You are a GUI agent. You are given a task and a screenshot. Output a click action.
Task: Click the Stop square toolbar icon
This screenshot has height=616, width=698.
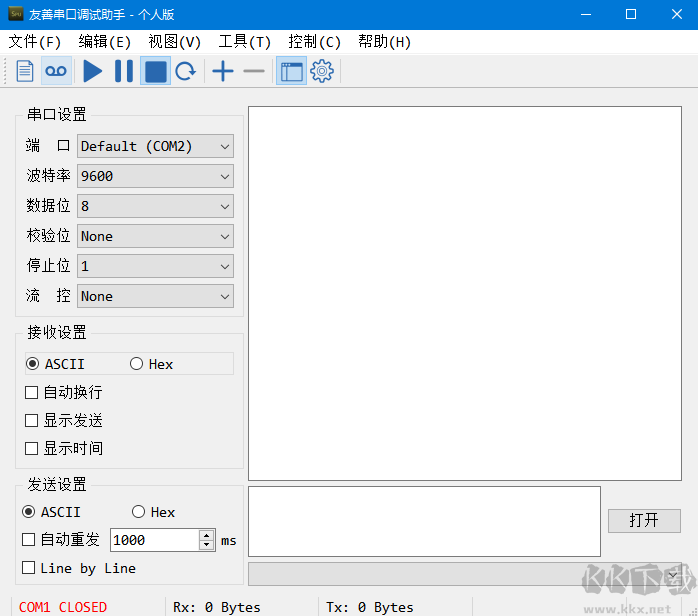[155, 71]
